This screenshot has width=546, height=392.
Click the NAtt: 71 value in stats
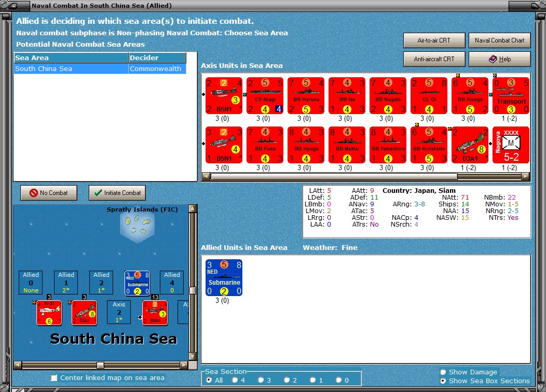point(465,198)
